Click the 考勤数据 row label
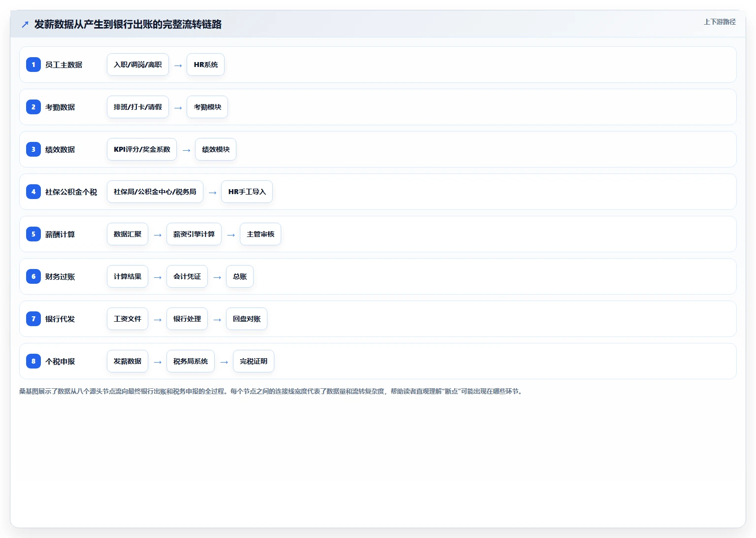The height and width of the screenshot is (538, 756). (60, 107)
